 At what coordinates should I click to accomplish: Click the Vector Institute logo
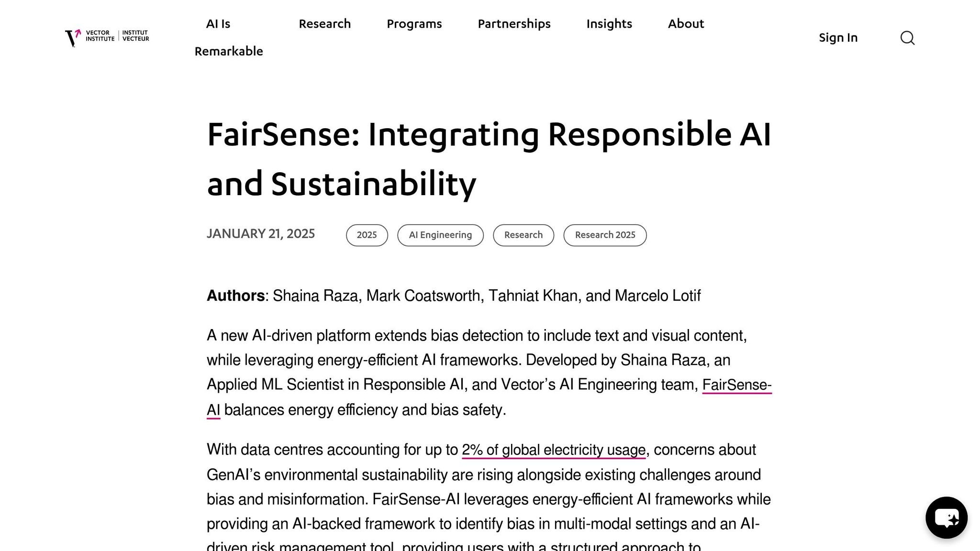tap(107, 38)
